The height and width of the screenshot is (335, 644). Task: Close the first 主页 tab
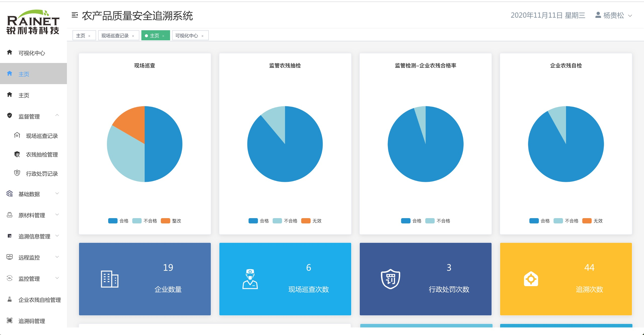[89, 36]
